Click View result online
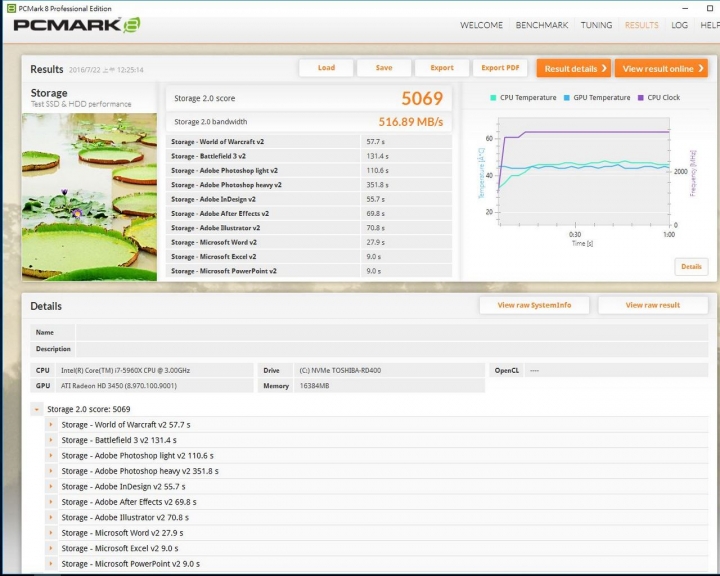This screenshot has width=720, height=576. click(661, 68)
